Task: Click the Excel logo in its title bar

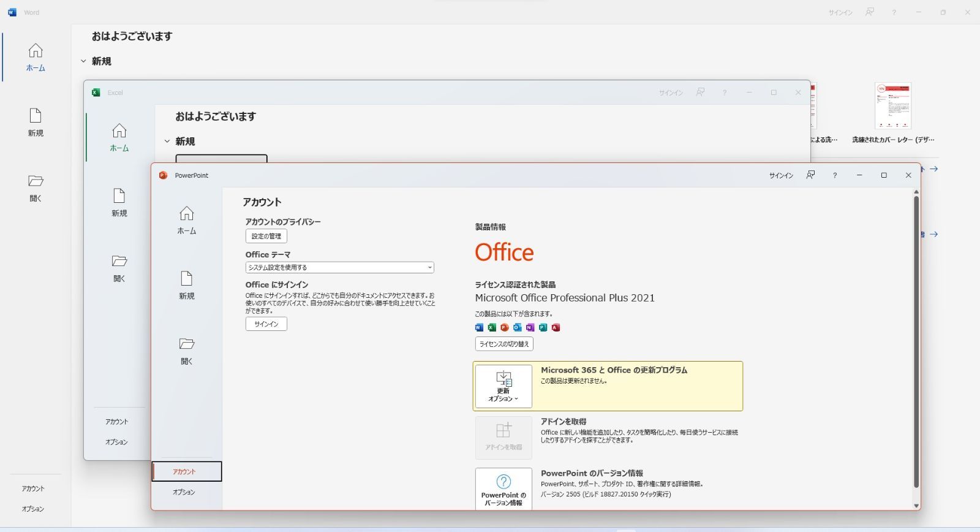Action: (96, 93)
